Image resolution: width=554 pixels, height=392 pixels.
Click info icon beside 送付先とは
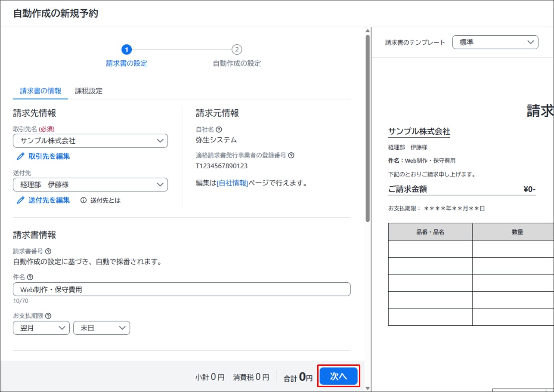[84, 200]
